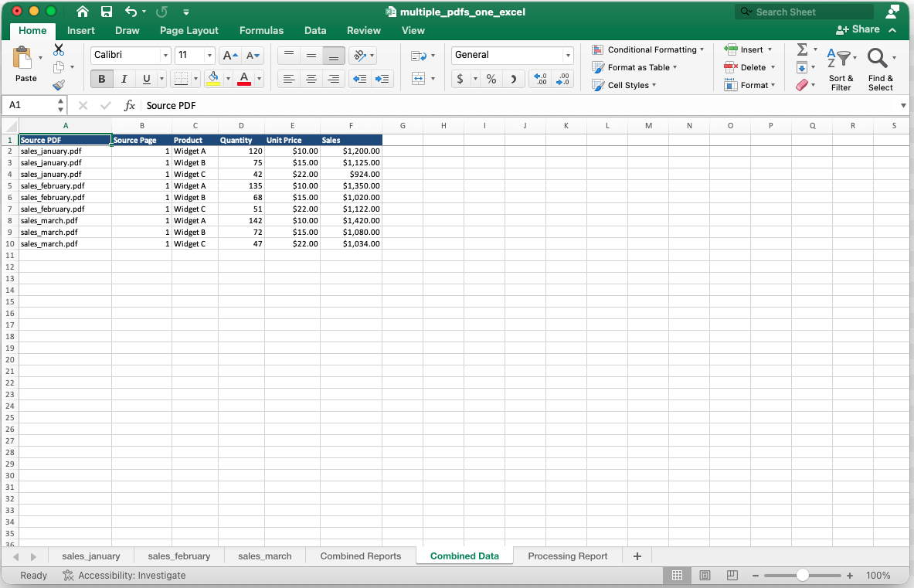Click the Borders icon

pyautogui.click(x=182, y=79)
